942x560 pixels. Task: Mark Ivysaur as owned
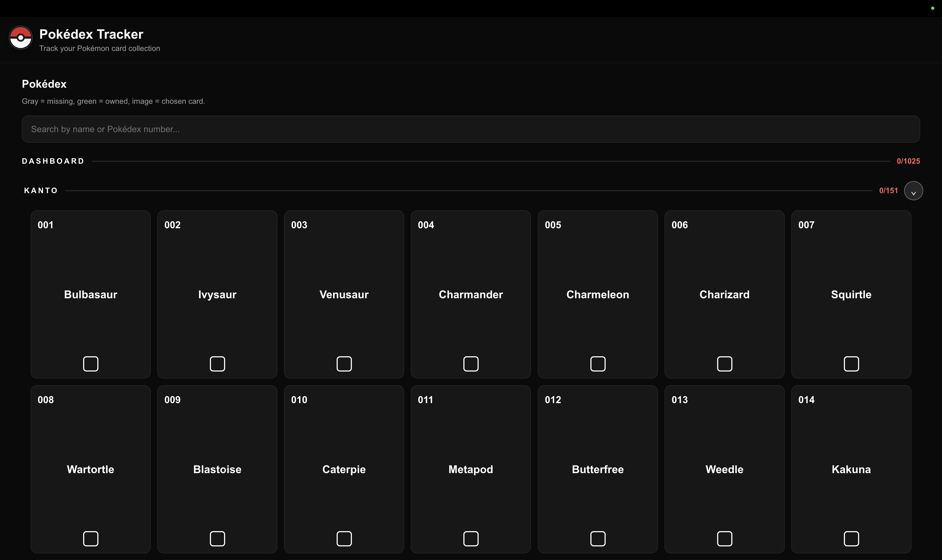tap(218, 364)
